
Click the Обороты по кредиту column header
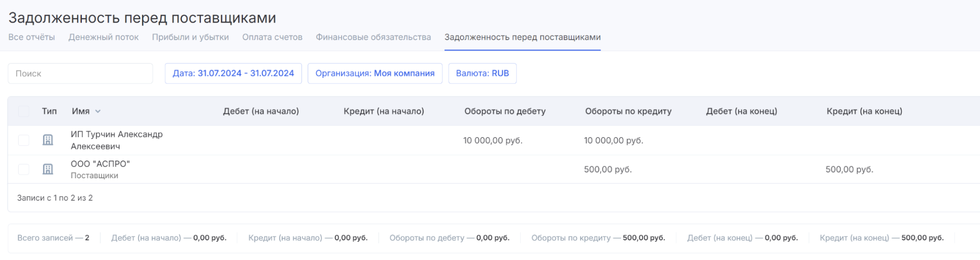click(x=628, y=111)
